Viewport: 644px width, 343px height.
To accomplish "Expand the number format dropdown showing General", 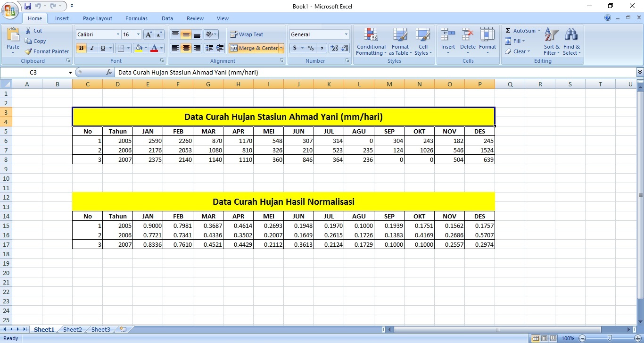I will 346,34.
